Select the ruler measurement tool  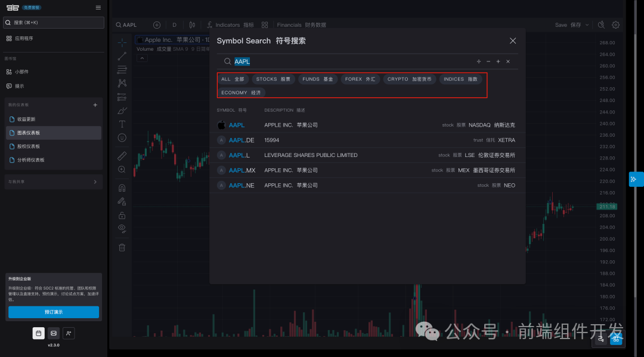122,155
